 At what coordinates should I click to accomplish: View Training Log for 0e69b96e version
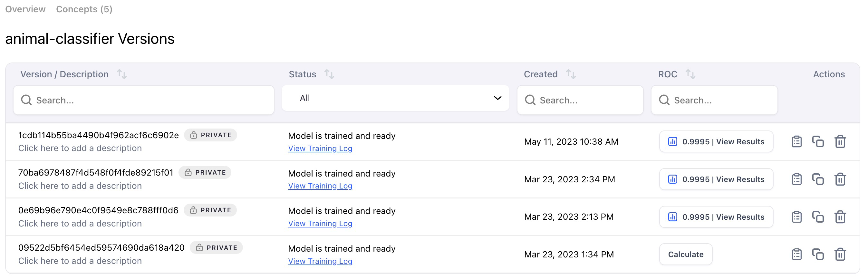click(x=320, y=224)
